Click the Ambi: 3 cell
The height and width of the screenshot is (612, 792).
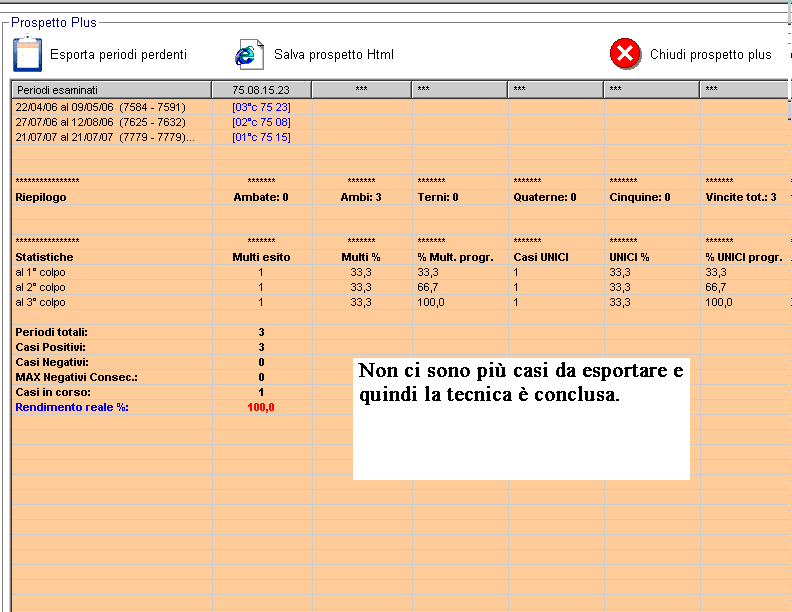361,197
